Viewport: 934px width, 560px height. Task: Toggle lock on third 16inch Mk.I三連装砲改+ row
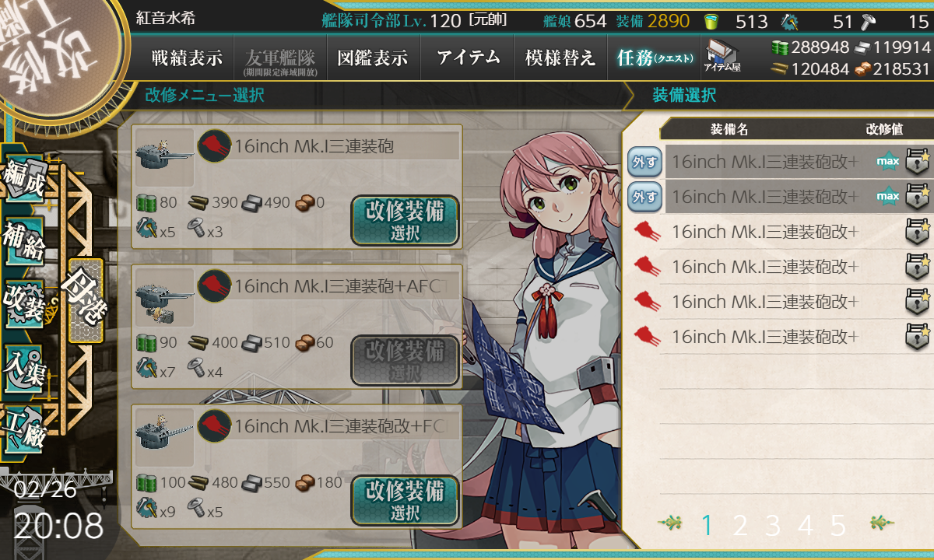[918, 232]
